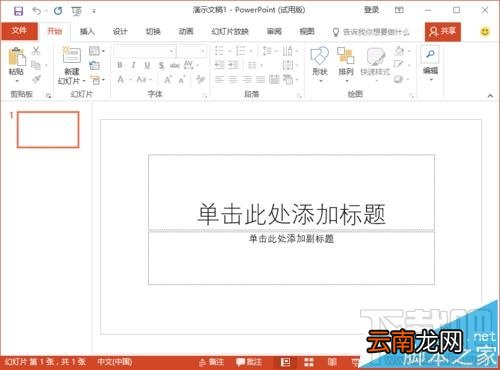The width and height of the screenshot is (500, 370).
Task: Open the 编辑 find menu
Action: coord(430,63)
